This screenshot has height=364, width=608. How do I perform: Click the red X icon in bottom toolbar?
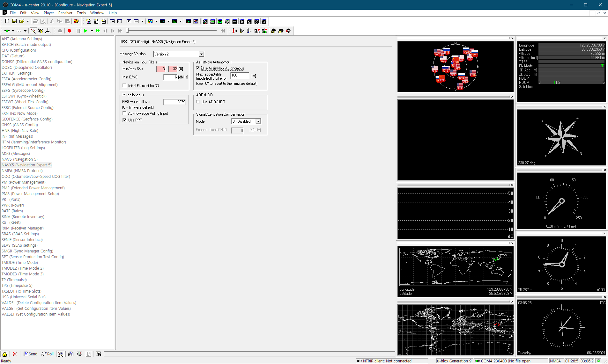tap(15, 354)
